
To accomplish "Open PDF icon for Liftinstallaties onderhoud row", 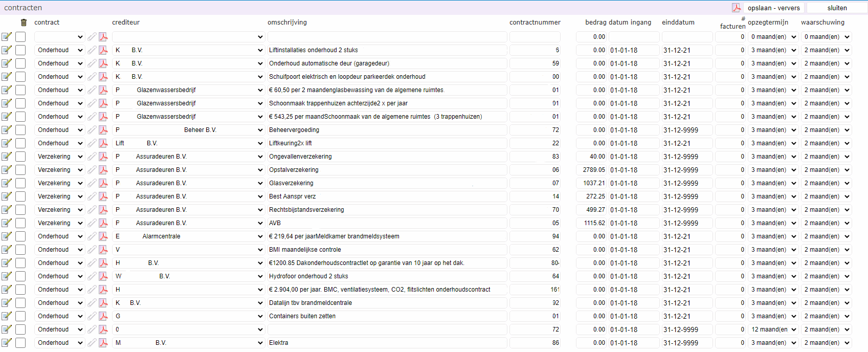I will tap(103, 50).
